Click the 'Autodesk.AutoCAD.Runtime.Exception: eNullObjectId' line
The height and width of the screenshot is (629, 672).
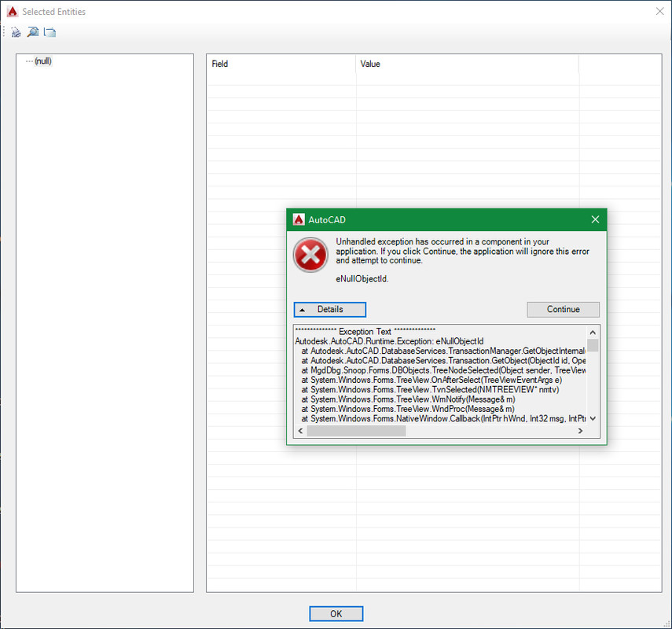point(389,341)
